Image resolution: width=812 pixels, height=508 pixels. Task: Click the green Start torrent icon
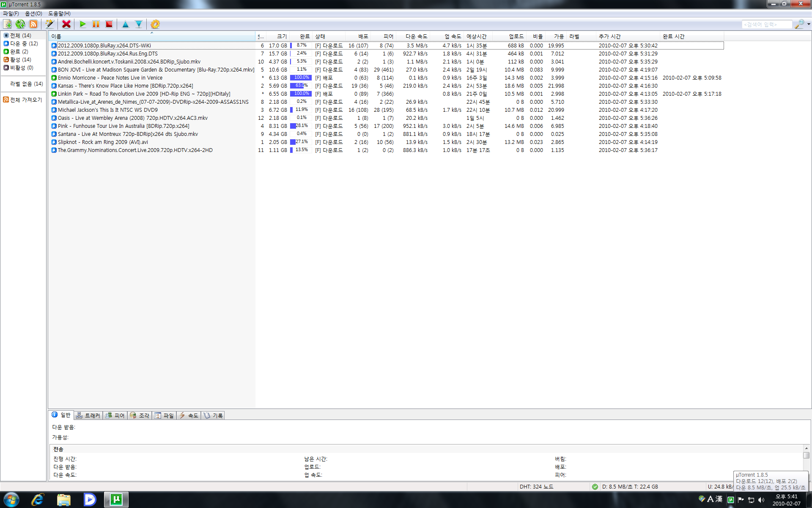pyautogui.click(x=83, y=24)
